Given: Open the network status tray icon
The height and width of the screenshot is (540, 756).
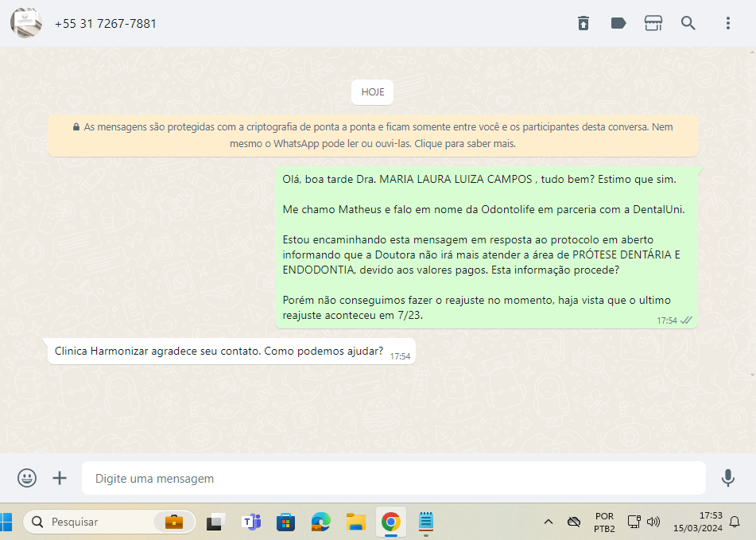Looking at the screenshot, I should [634, 522].
